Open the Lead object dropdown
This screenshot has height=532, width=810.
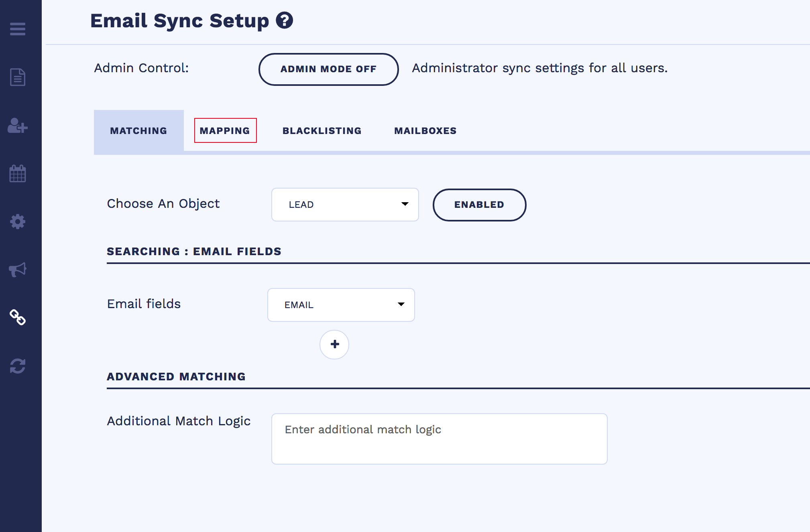345,205
